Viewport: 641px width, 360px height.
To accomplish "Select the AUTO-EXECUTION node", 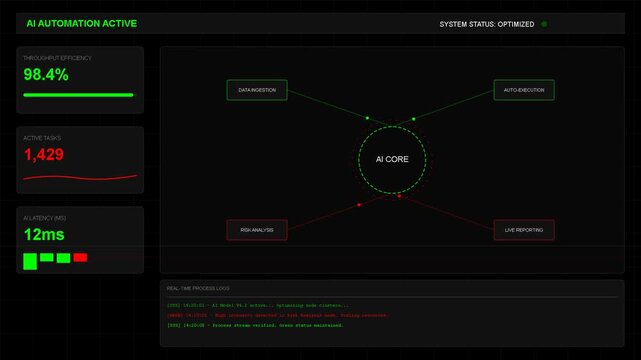I will tap(524, 90).
